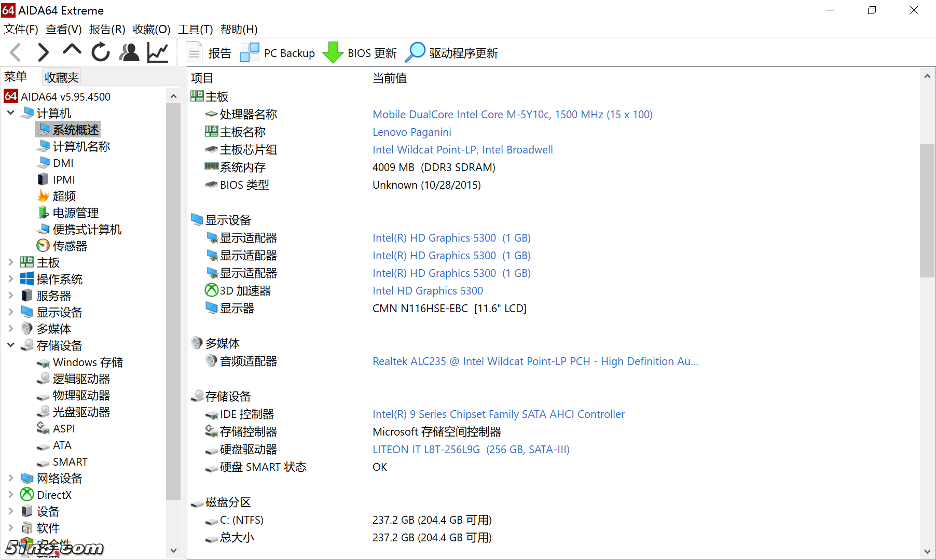This screenshot has width=936, height=560.
Task: Collapse the 计算机 tree node
Action: point(10,113)
